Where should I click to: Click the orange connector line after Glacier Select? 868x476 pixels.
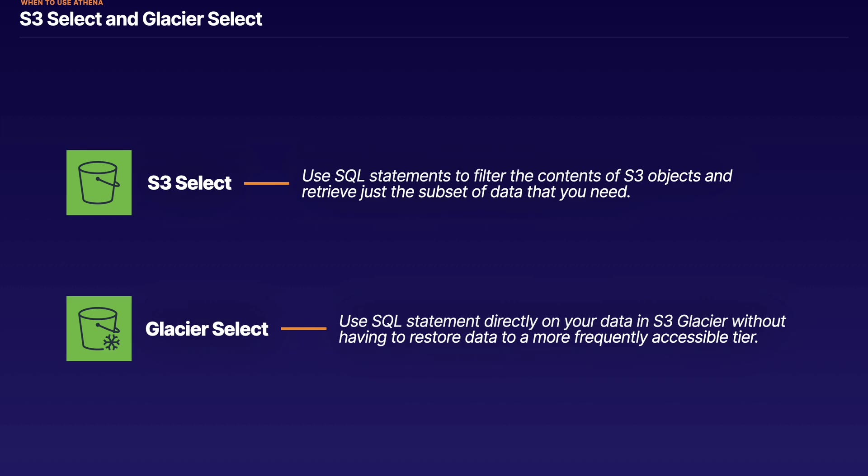[x=303, y=328]
